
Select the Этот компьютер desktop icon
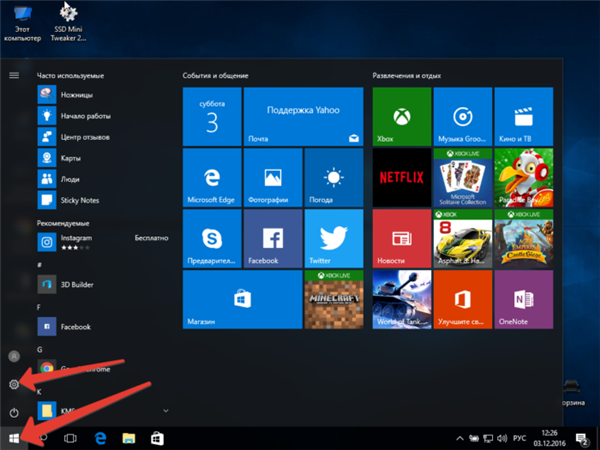tap(22, 23)
